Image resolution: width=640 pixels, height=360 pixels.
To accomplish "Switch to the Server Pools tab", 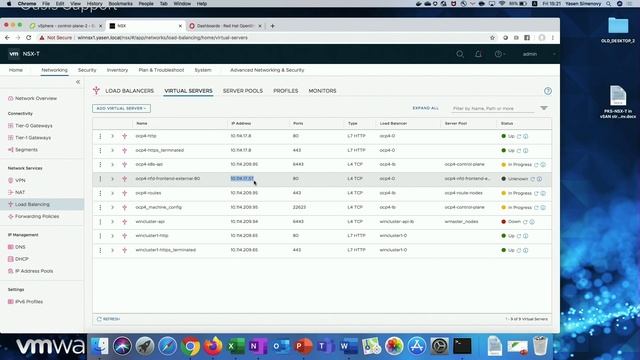I will pyautogui.click(x=243, y=91).
